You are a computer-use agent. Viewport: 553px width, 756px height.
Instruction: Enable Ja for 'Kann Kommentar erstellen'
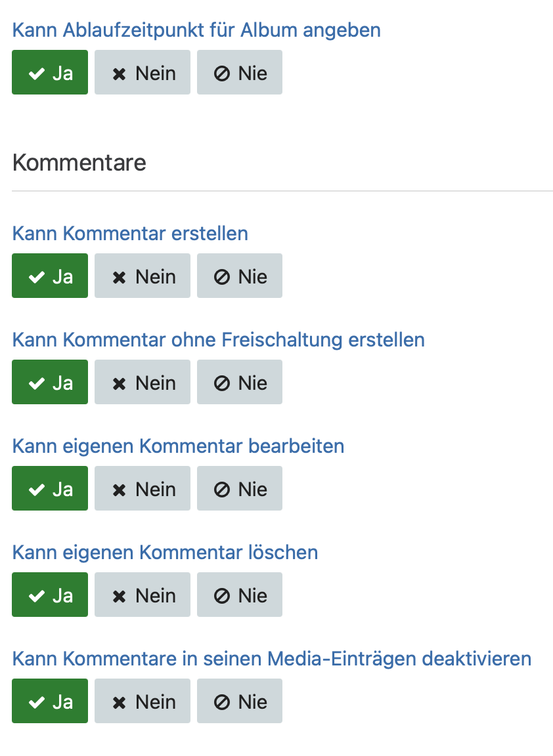[x=50, y=276]
